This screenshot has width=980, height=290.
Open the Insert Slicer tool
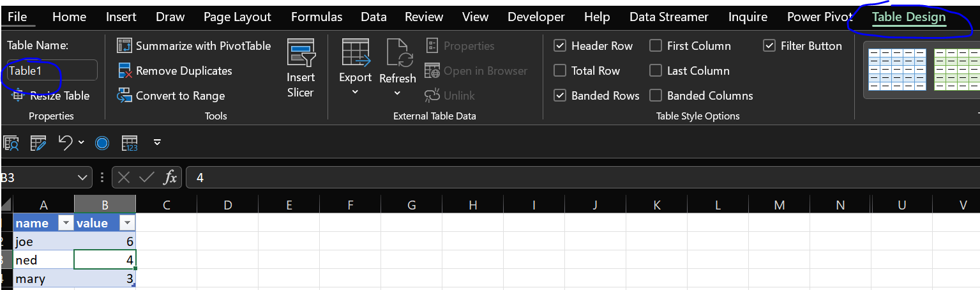301,69
